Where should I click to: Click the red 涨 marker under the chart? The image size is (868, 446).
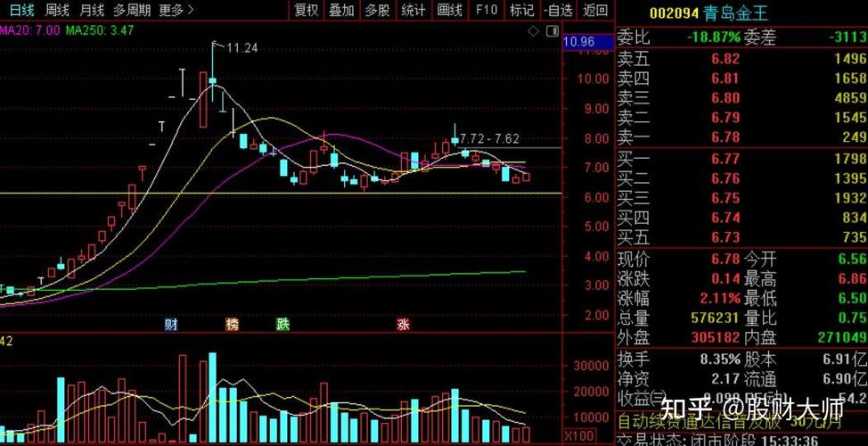[403, 325]
